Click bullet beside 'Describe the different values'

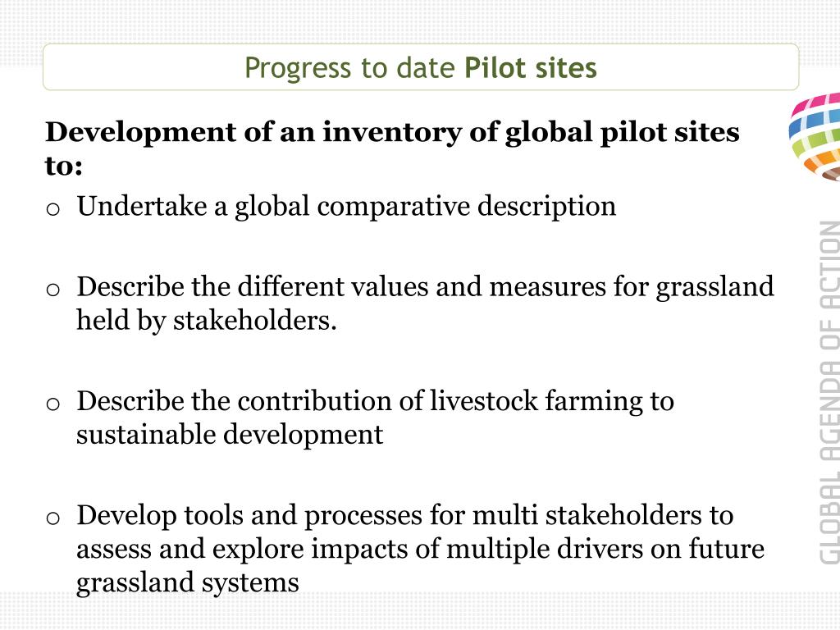click(x=52, y=290)
